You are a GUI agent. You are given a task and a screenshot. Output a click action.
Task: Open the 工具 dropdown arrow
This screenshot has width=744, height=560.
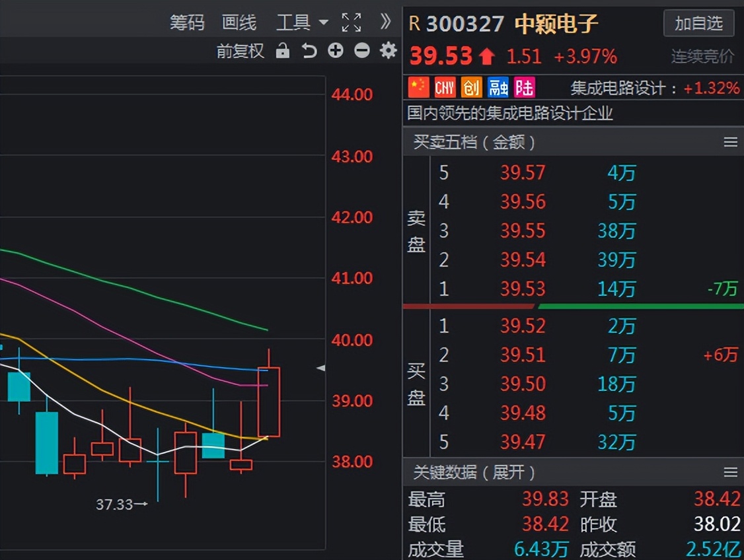click(x=324, y=22)
